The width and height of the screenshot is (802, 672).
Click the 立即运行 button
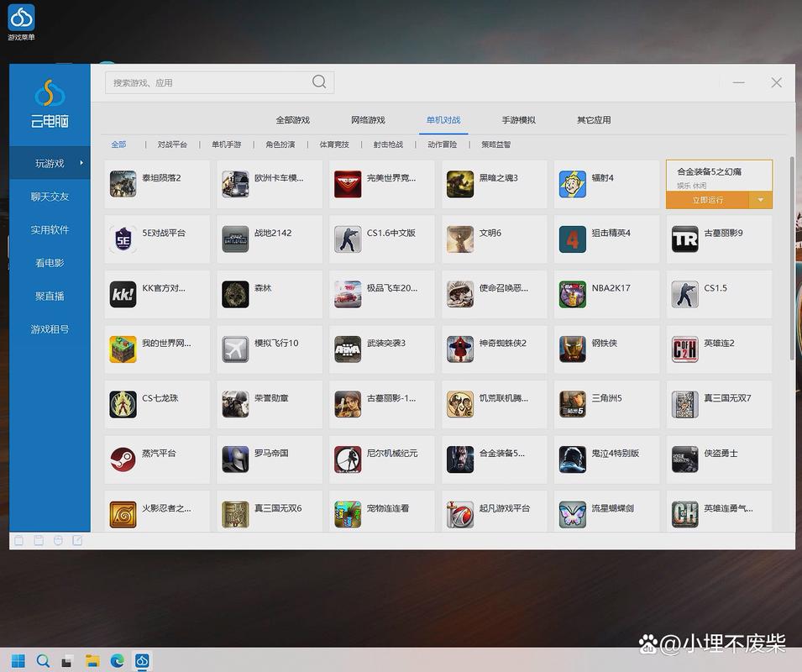707,200
